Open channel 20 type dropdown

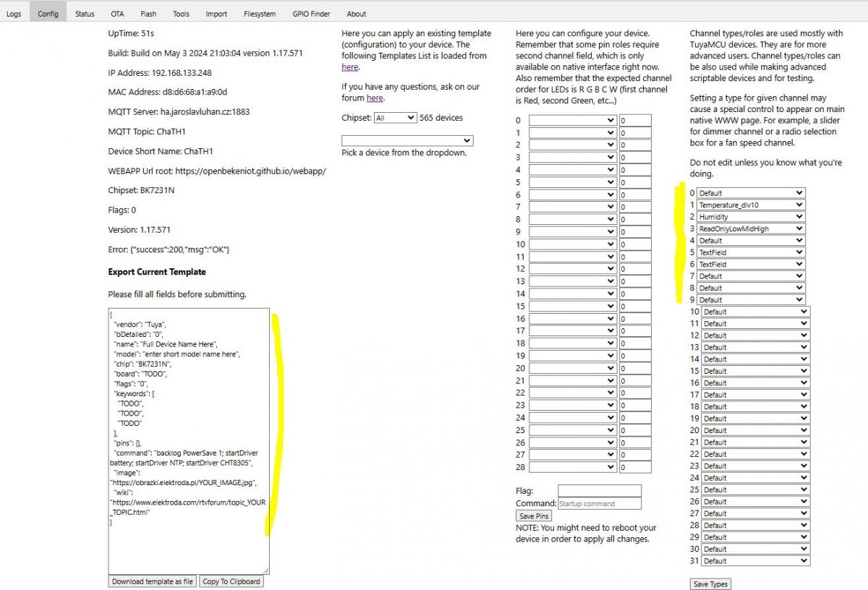[756, 430]
